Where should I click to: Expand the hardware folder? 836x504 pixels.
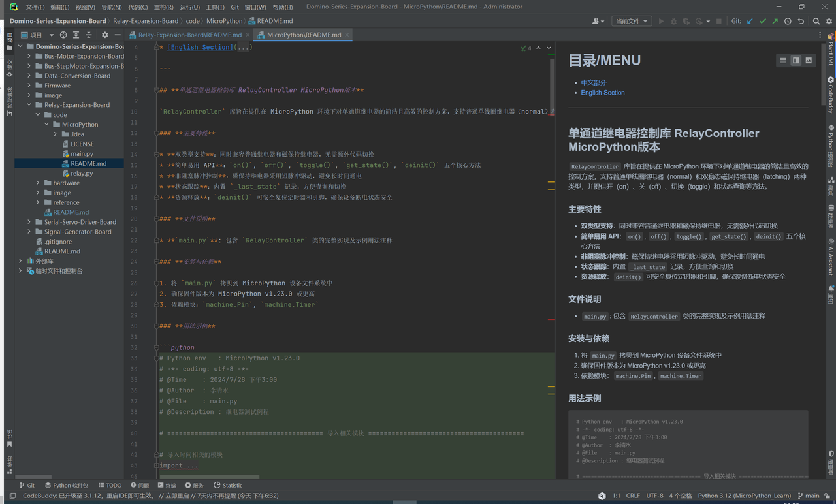pos(38,183)
